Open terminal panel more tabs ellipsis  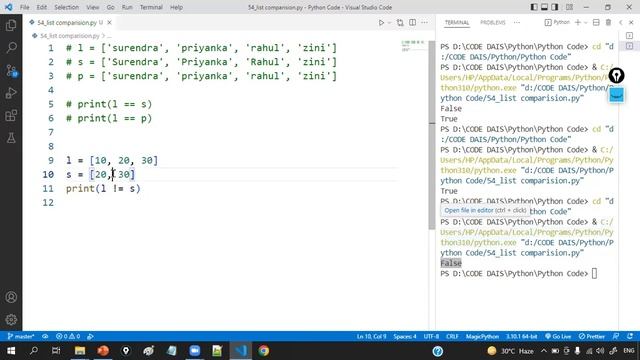[x=517, y=22]
